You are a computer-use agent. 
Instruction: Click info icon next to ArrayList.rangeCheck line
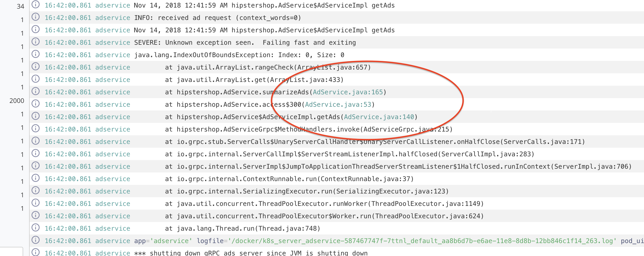[36, 67]
